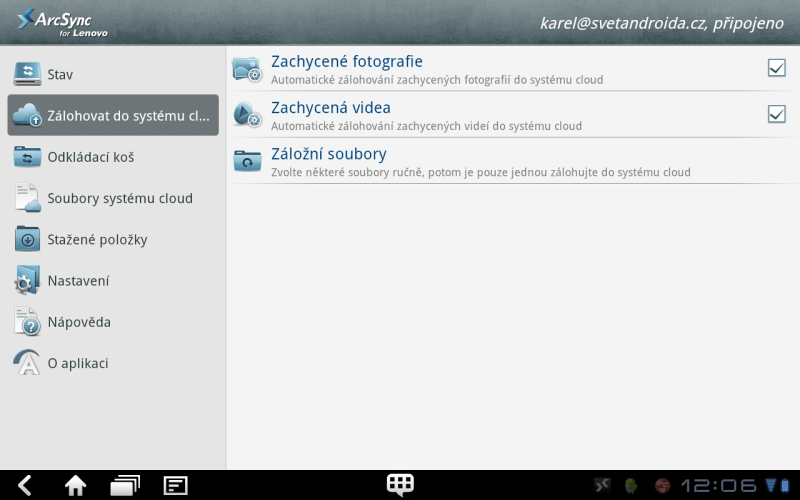The height and width of the screenshot is (500, 800).
Task: Click the red round notification icon
Action: point(662,485)
